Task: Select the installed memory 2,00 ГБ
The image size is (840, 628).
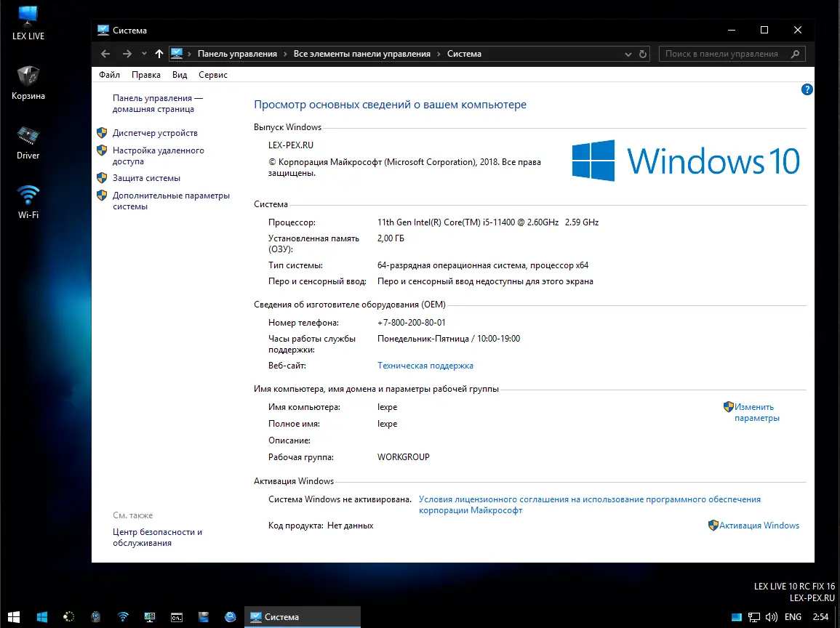Action: click(x=391, y=238)
